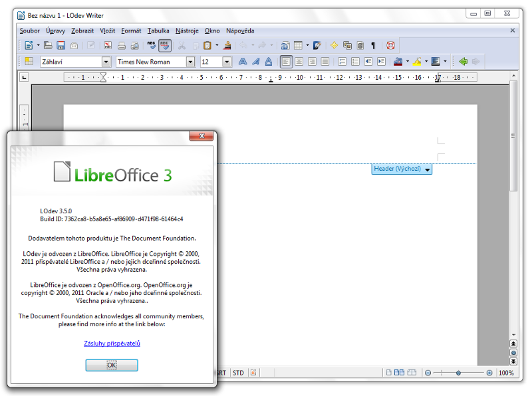Expand Header (Výchozí) dropdown
532x396 pixels.
coord(428,169)
